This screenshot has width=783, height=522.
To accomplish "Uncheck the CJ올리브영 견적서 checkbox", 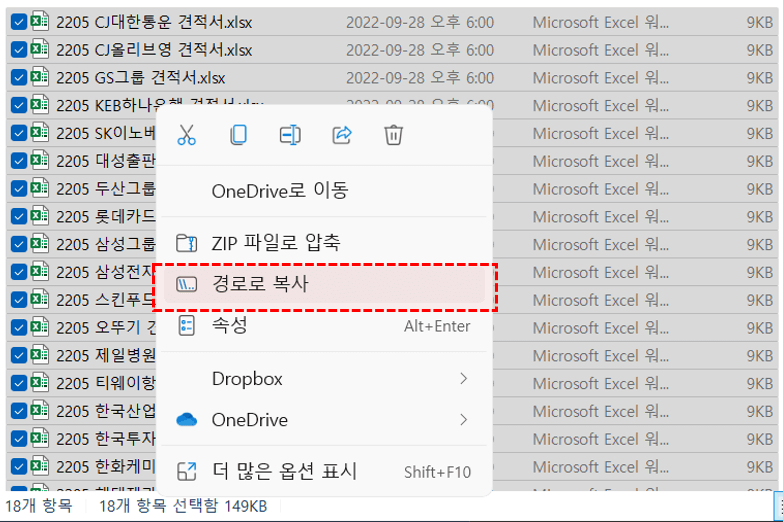I will pyautogui.click(x=18, y=50).
